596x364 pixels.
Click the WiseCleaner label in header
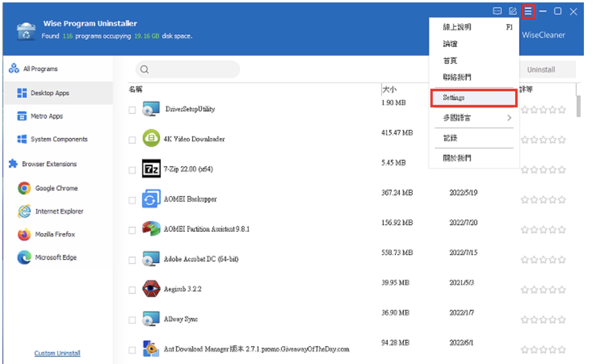[x=544, y=35]
